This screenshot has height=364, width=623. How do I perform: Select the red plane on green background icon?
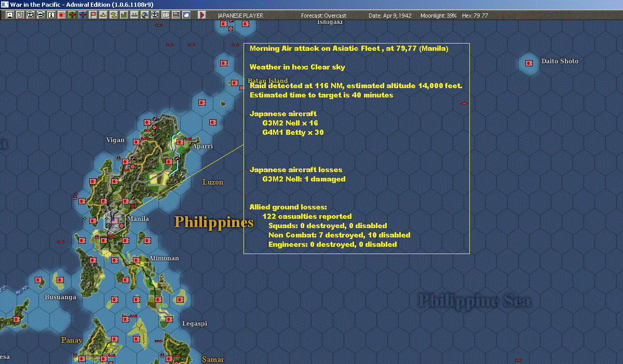point(72,15)
